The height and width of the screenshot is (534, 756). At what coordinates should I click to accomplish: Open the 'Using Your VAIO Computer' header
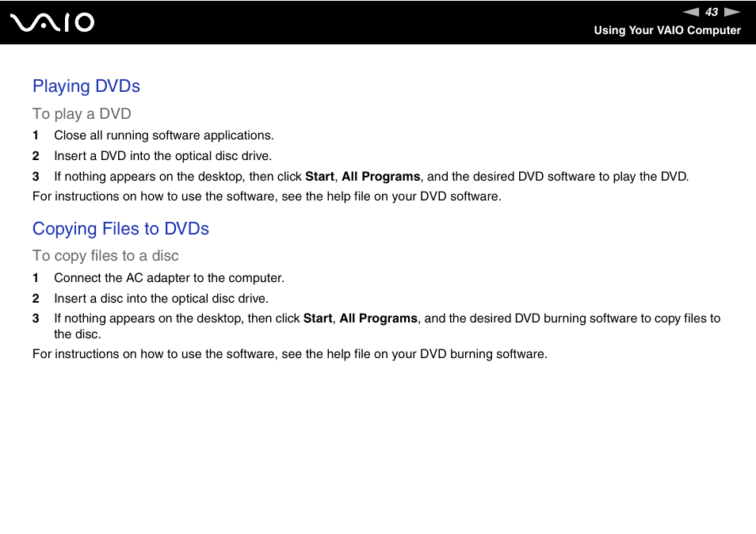tap(666, 30)
